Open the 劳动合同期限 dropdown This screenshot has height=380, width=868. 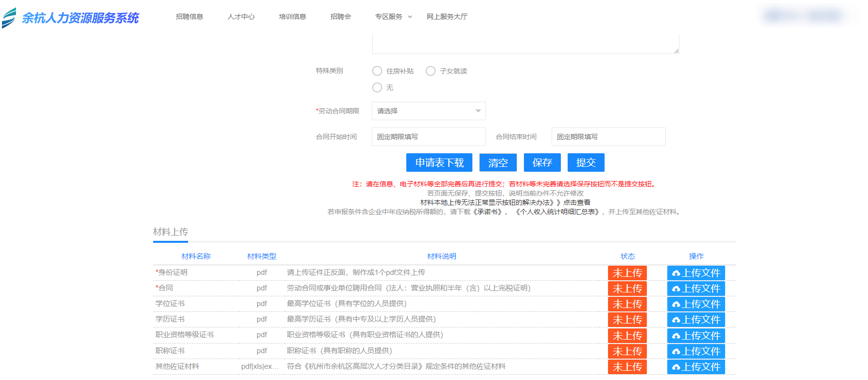tap(428, 111)
